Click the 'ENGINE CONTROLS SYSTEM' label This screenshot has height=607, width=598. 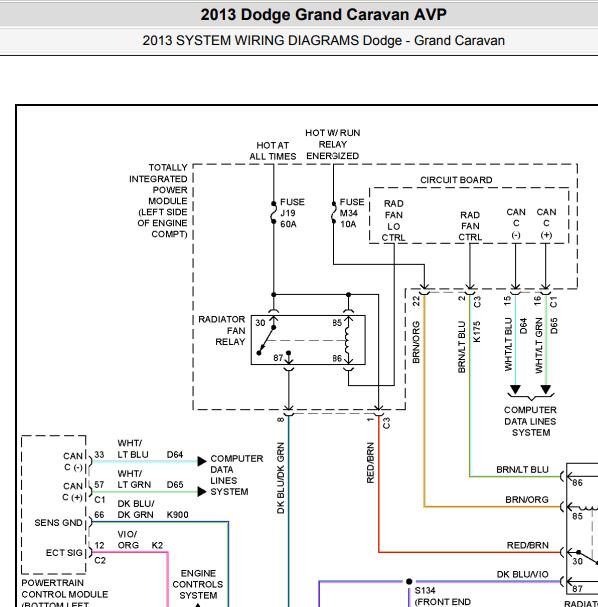pos(198,584)
